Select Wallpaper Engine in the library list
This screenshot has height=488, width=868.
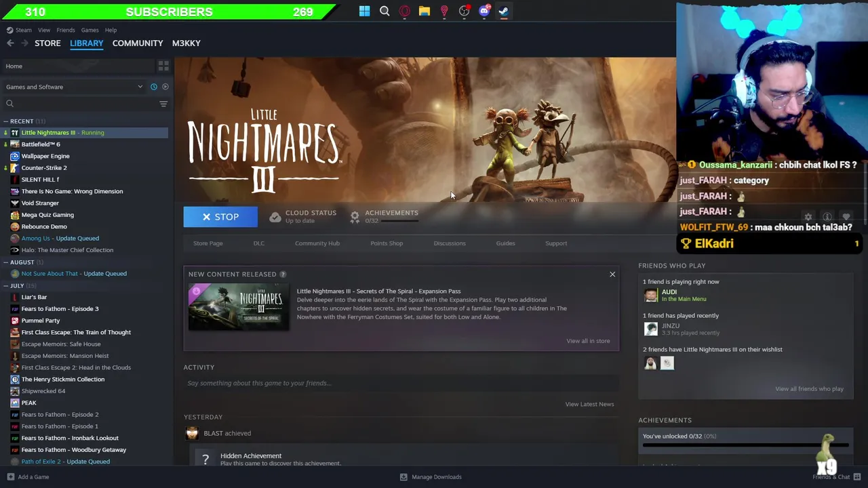click(45, 156)
